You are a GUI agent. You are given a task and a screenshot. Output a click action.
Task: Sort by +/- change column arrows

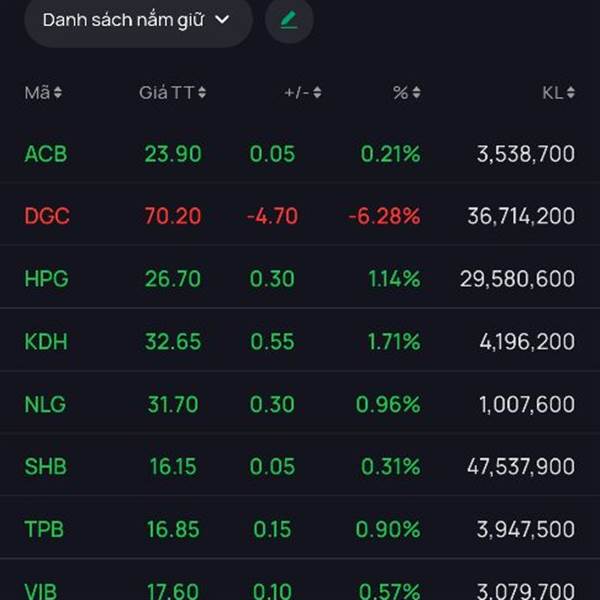coord(317,93)
